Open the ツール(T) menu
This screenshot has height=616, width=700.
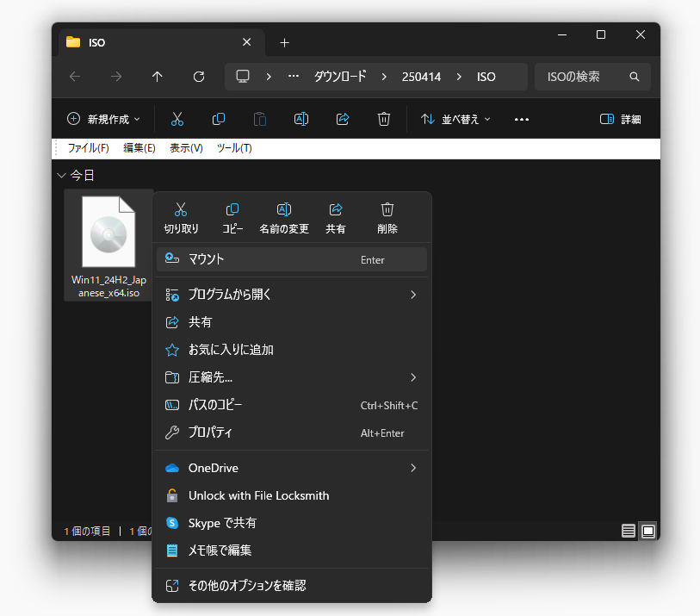click(x=234, y=148)
